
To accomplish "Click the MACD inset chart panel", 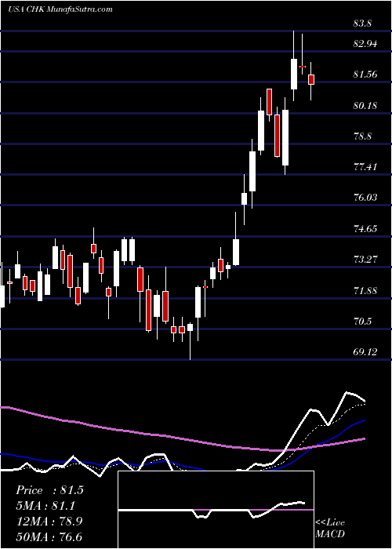I will 216,510.
